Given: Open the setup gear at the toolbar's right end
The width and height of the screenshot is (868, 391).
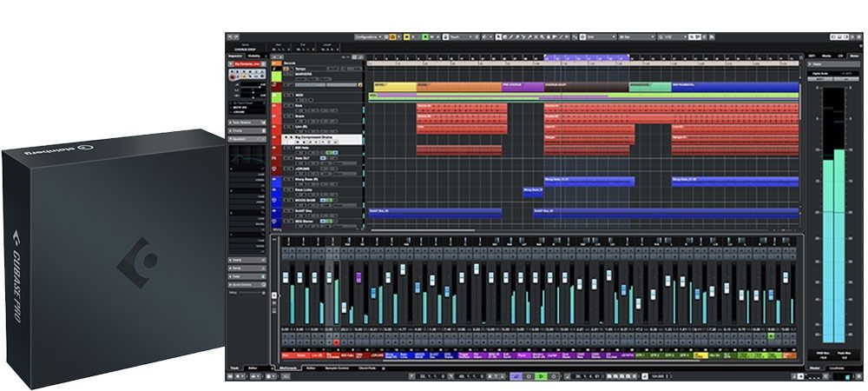Looking at the screenshot, I should click(x=859, y=36).
